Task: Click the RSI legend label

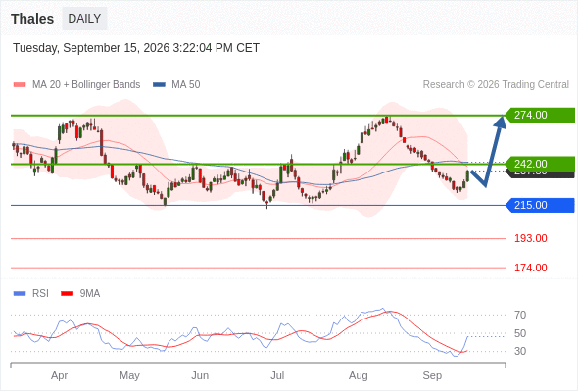Action: point(40,294)
